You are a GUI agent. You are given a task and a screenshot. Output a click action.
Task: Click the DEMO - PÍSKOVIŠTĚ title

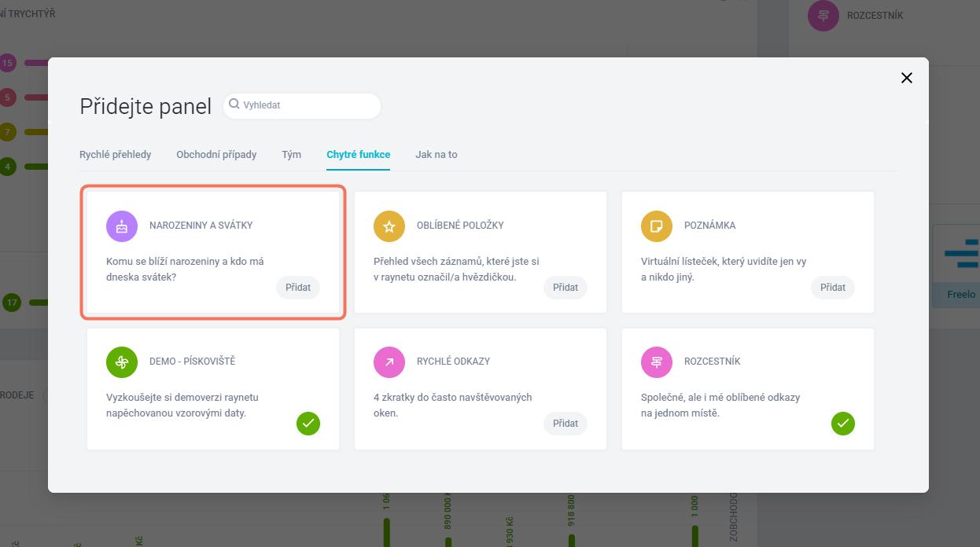click(x=193, y=362)
